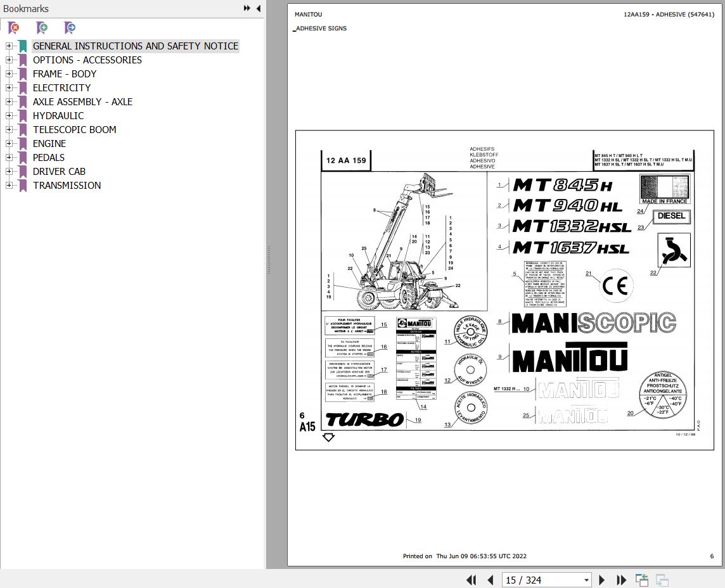The image size is (725, 588).
Task: Jump to the last page
Action: (x=622, y=580)
